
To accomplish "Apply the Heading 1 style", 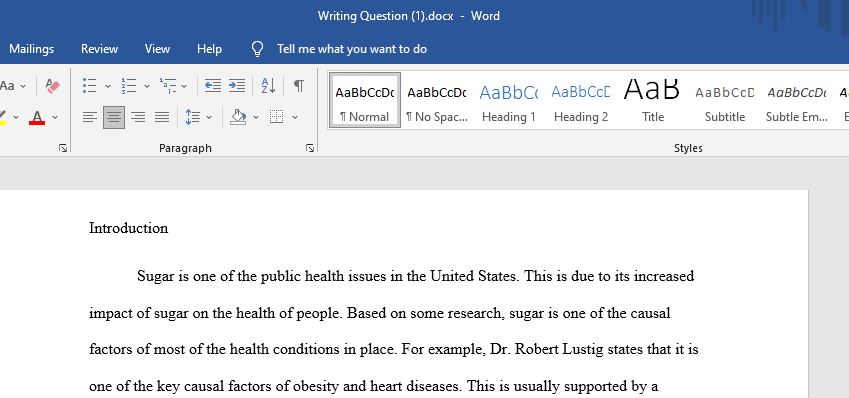I will [x=508, y=100].
